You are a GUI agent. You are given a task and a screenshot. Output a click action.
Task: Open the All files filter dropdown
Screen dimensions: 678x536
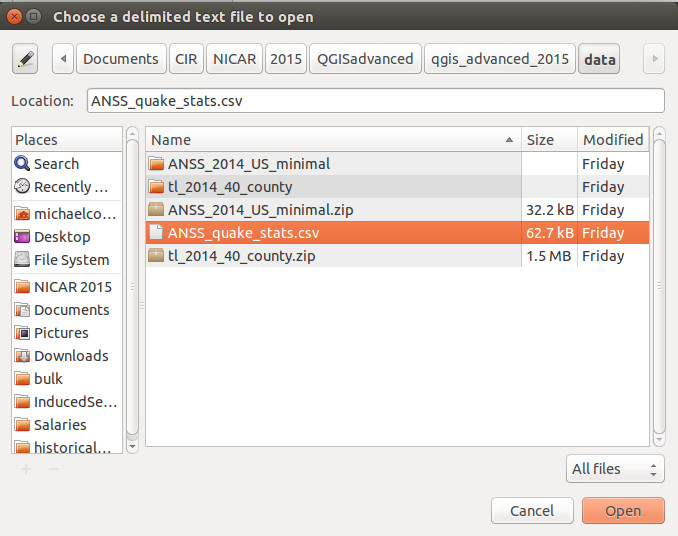click(x=615, y=469)
